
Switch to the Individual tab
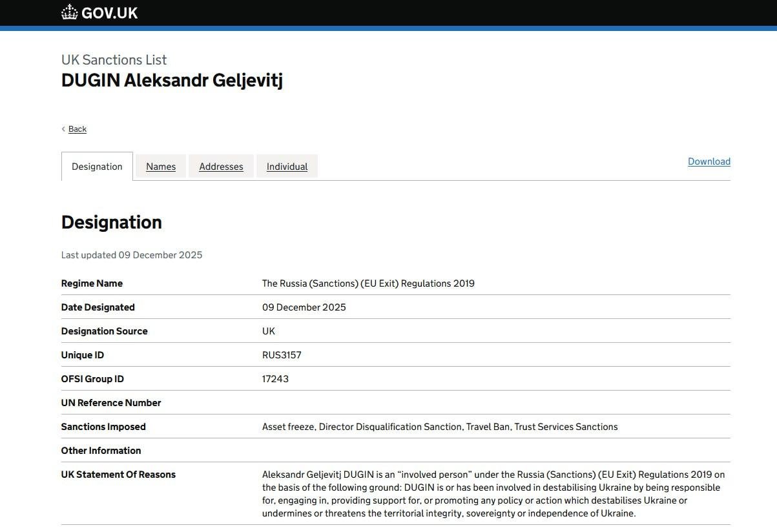(287, 167)
